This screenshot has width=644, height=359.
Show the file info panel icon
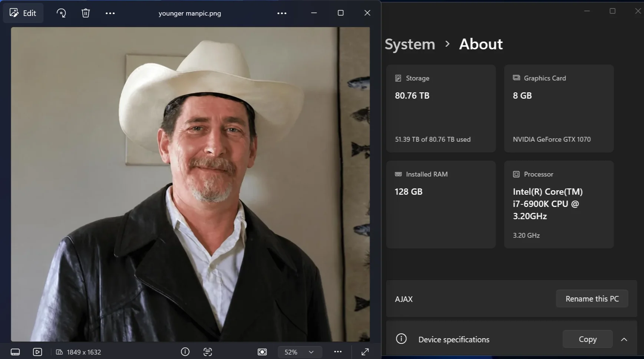(185, 352)
